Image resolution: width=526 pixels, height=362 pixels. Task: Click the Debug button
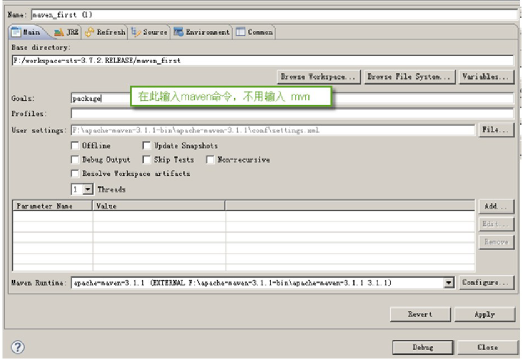pos(423,347)
